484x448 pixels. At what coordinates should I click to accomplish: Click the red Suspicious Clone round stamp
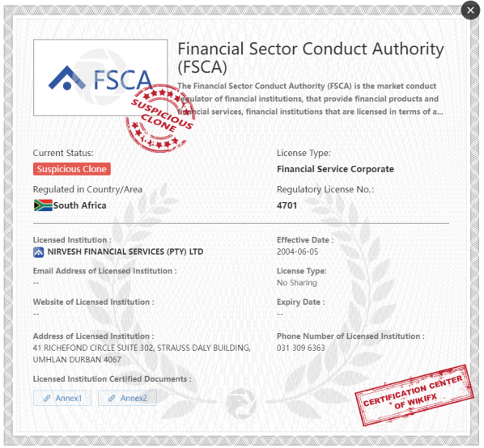159,119
